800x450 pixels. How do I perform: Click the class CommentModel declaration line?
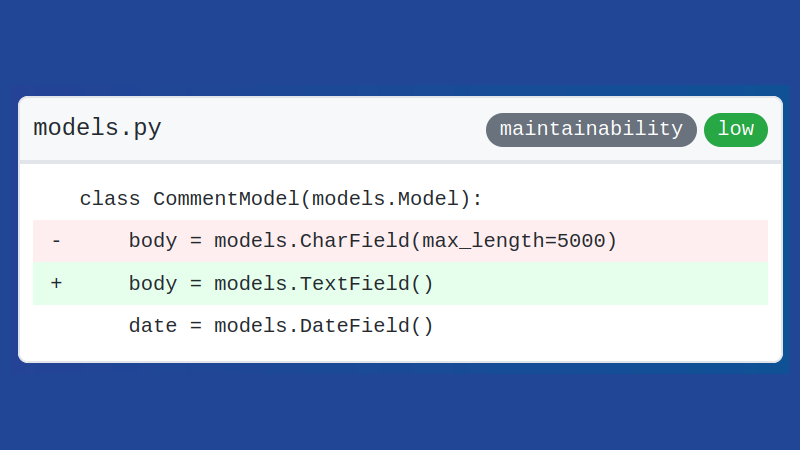[281, 198]
